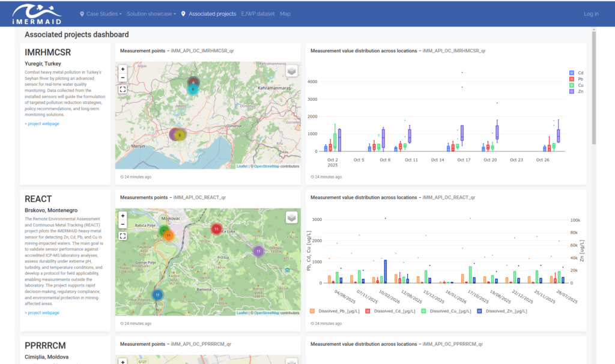Open fullscreen view of REACT map
This screenshot has height=364, width=615.
pos(123,236)
